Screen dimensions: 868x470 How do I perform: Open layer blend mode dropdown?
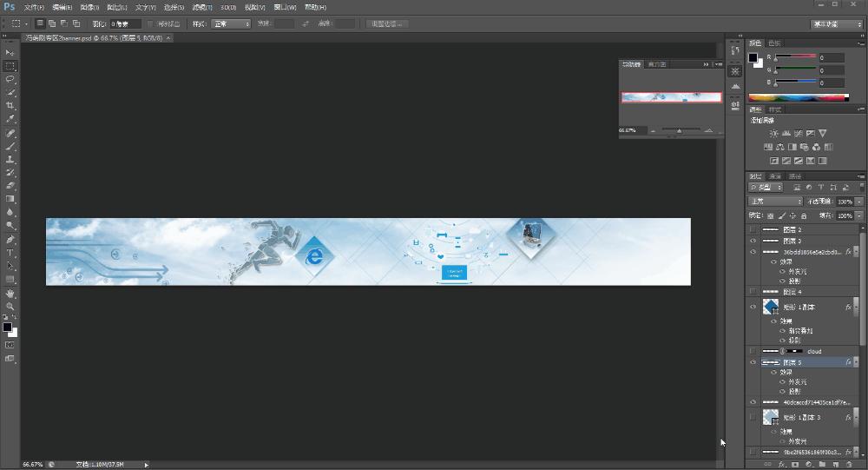click(x=775, y=202)
